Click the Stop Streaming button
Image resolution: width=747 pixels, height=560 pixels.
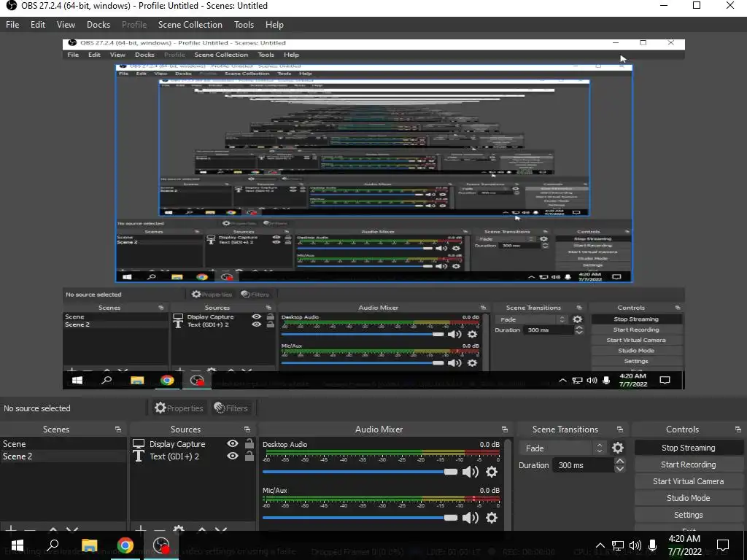pos(689,448)
